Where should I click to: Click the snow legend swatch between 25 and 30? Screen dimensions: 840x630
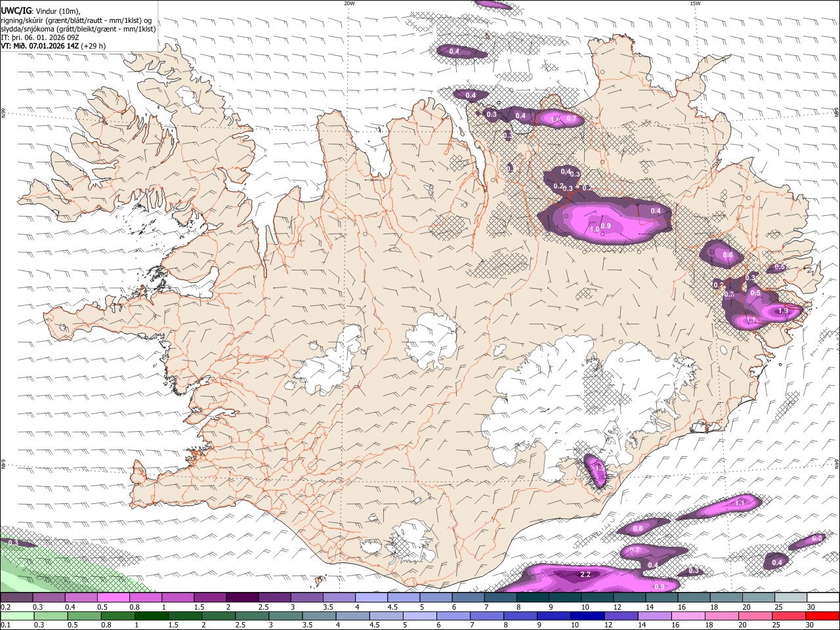pyautogui.click(x=791, y=597)
